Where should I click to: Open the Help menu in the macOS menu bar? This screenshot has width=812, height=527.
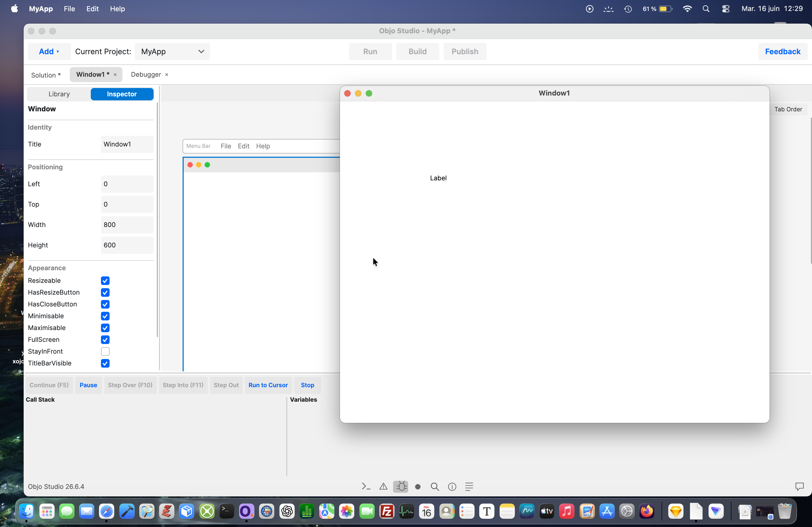pos(117,9)
